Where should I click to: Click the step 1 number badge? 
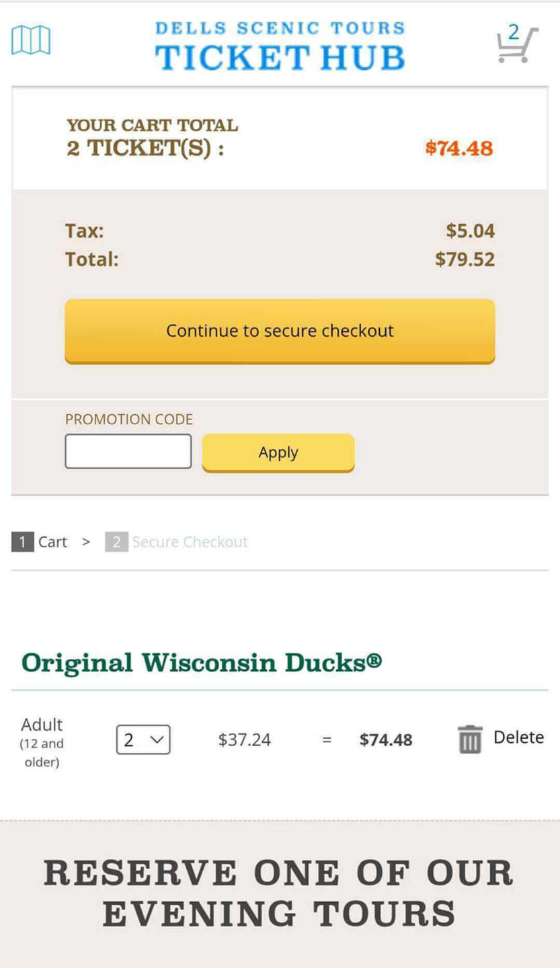[x=22, y=542]
